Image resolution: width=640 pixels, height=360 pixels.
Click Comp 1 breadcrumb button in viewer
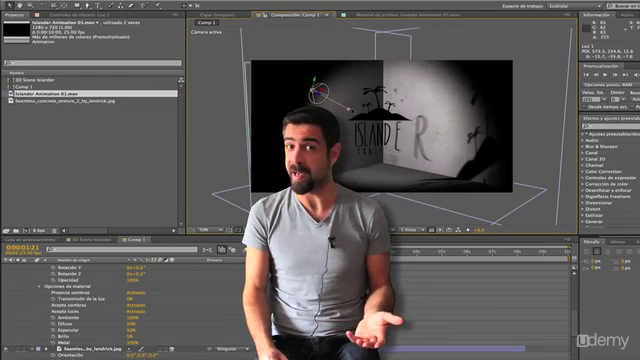pyautogui.click(x=207, y=23)
